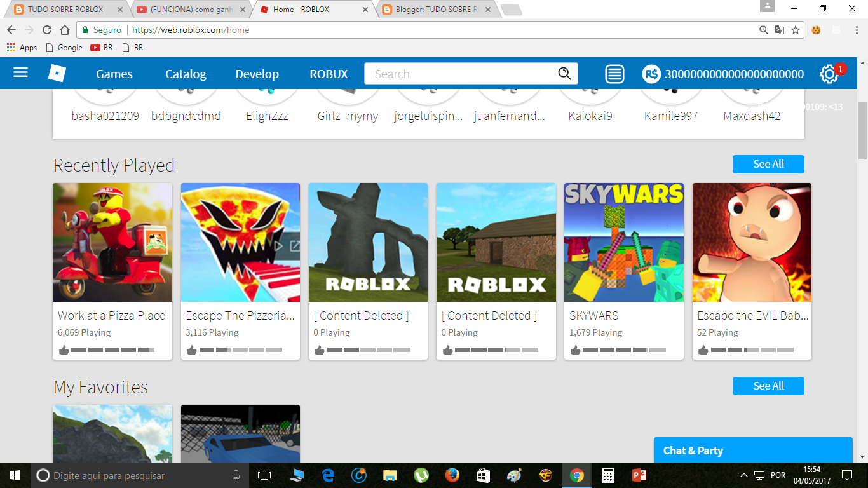
Task: Click the POR language indicator
Action: (x=778, y=475)
